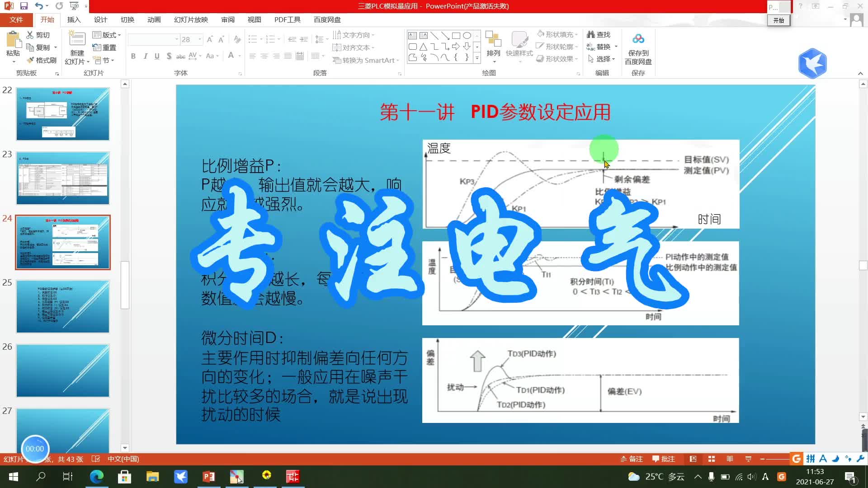Switch to Transitions (切换) tab
Screen dimensions: 868x488
click(x=127, y=20)
